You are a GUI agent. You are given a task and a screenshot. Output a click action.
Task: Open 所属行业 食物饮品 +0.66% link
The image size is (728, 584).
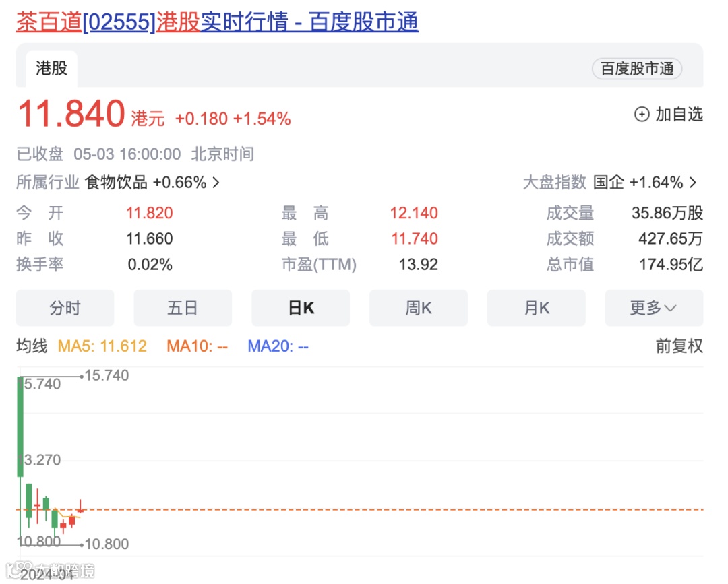click(x=118, y=183)
